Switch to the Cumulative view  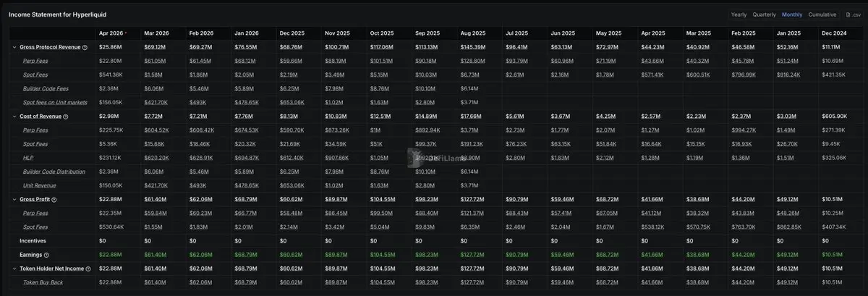coord(822,14)
